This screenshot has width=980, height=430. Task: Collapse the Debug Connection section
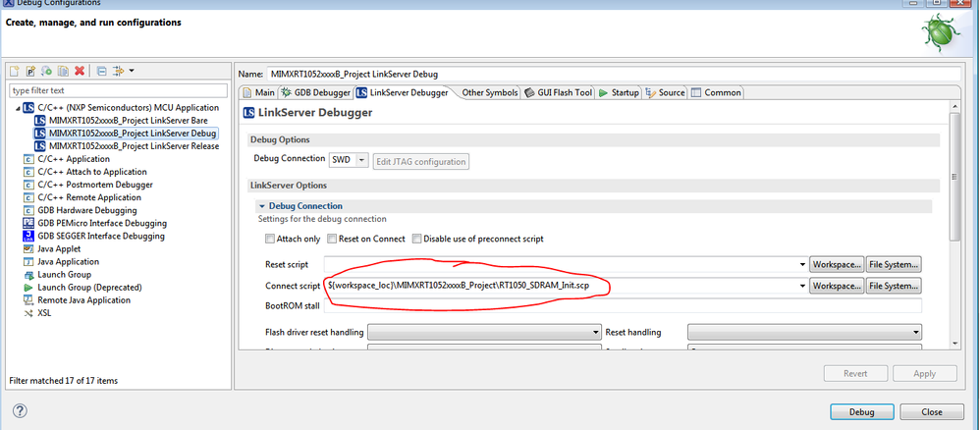262,205
